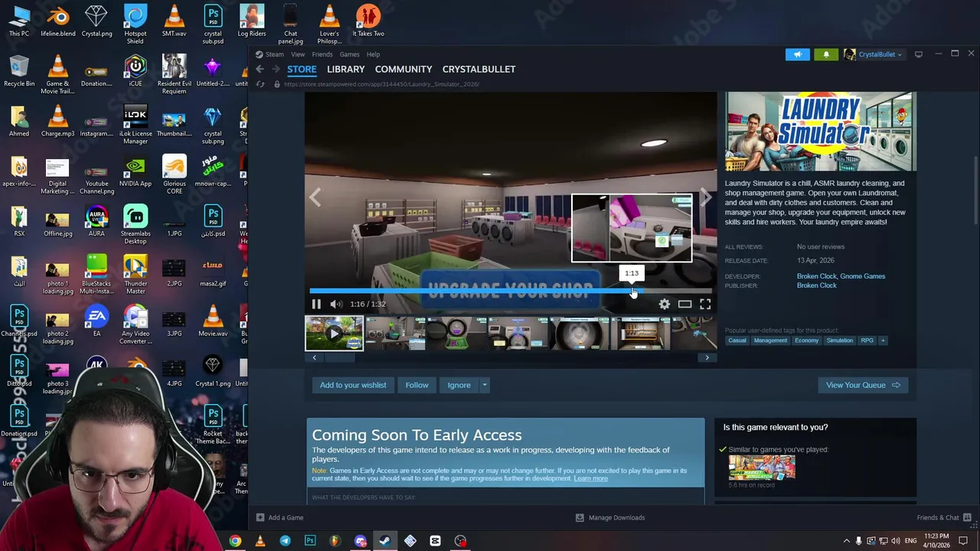The height and width of the screenshot is (551, 980).
Task: Toggle Steam Big Picture mode icon
Action: [919, 54]
